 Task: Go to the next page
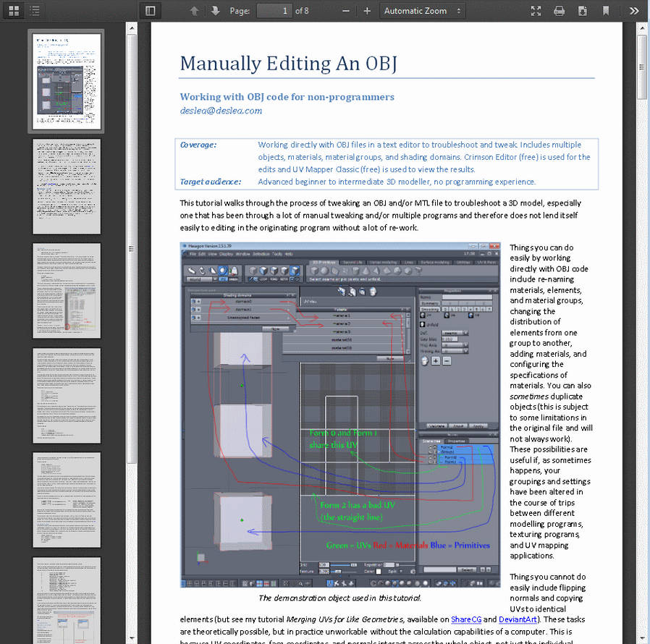click(x=215, y=10)
